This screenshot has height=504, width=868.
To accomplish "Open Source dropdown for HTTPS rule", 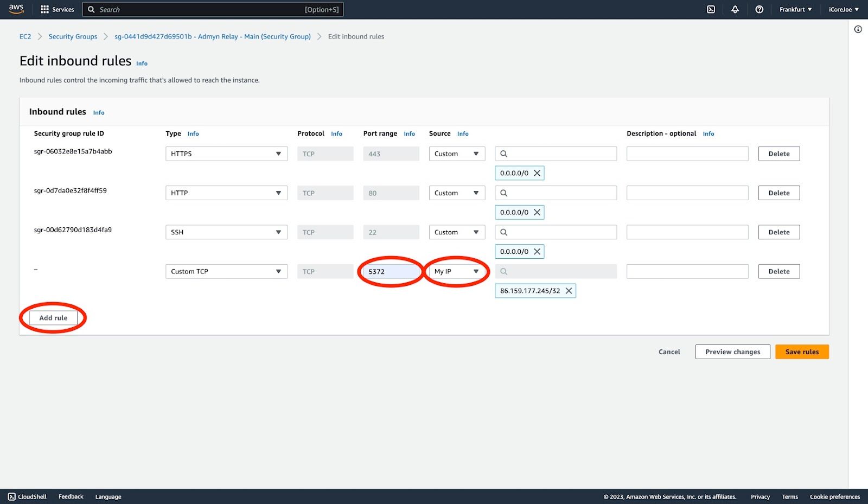I will (457, 154).
